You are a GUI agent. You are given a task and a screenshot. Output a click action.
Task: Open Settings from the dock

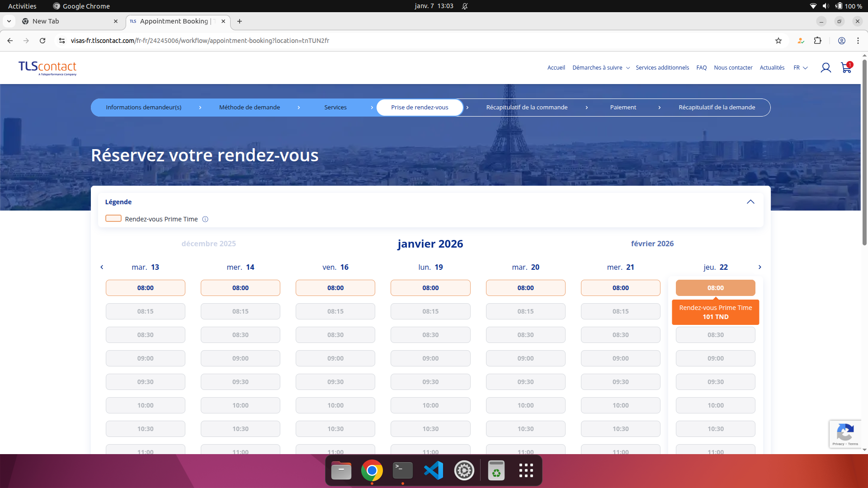point(464,471)
